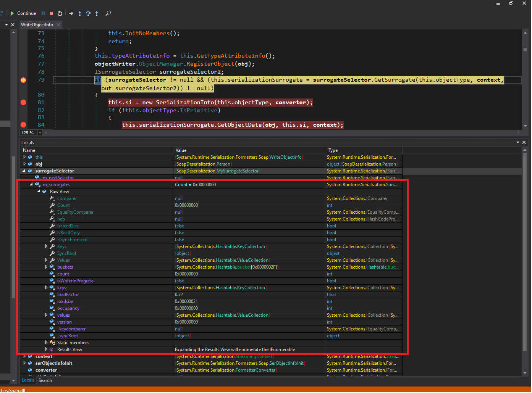Close the Locals panel
Screen dimensions: 532x393
pyautogui.click(x=524, y=142)
